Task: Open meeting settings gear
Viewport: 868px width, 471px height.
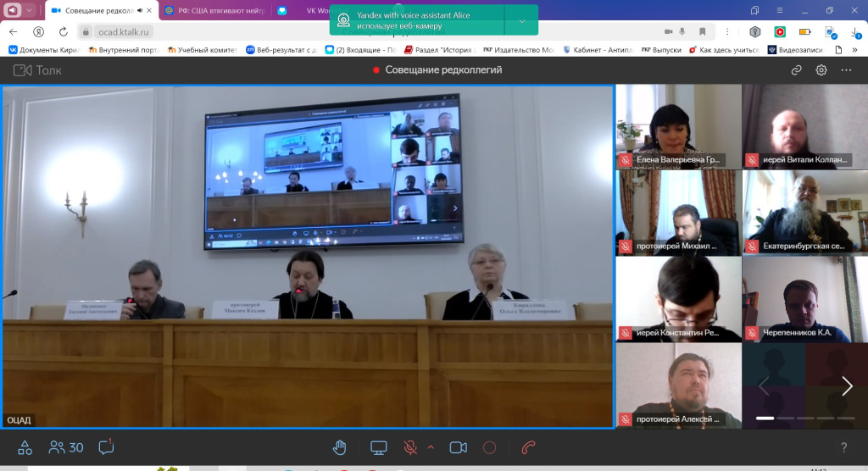Action: (x=821, y=70)
